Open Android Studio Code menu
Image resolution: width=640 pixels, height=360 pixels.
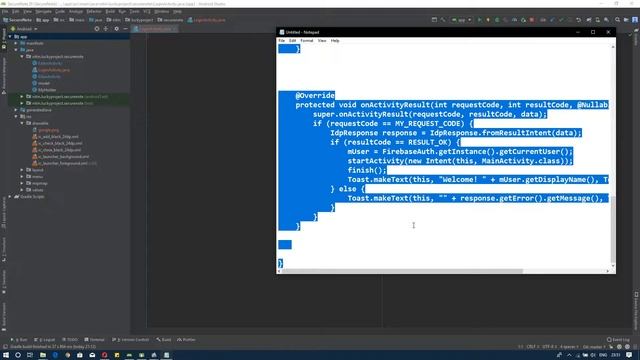click(x=60, y=11)
